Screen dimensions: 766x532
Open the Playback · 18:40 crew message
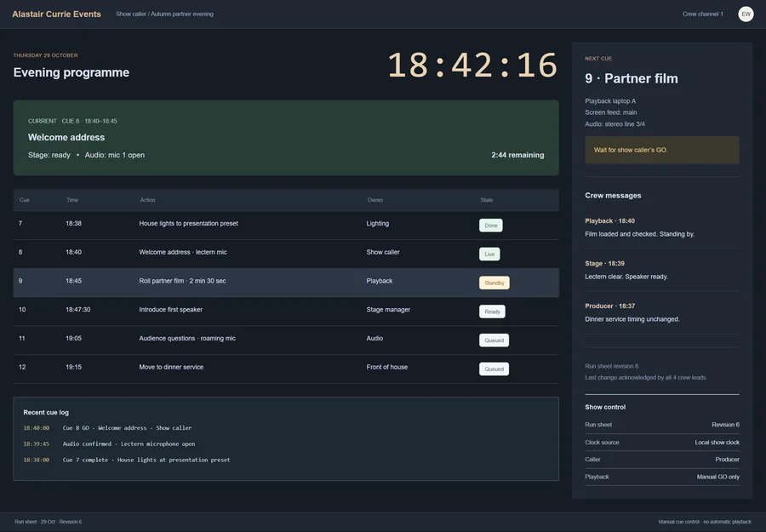[x=662, y=227]
